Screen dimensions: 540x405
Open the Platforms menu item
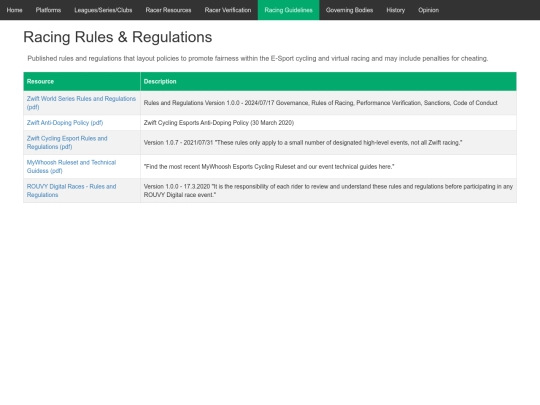[48, 10]
